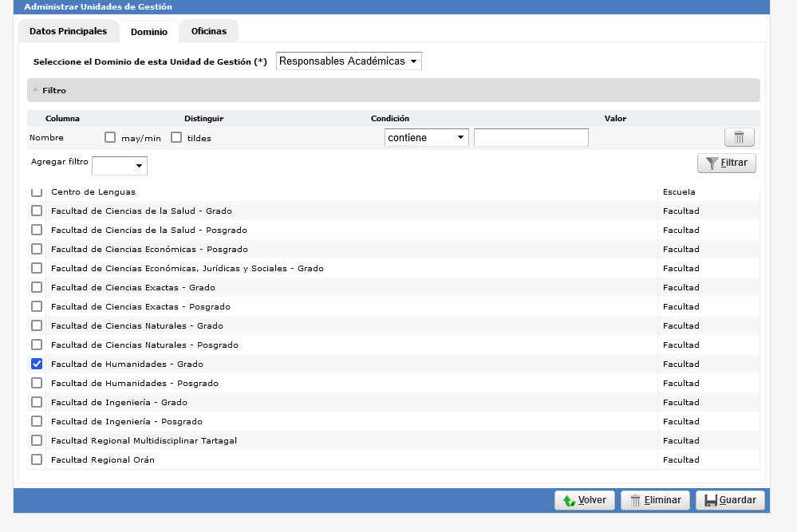The width and height of the screenshot is (797, 532).
Task: Click the floppy disk Guardar icon
Action: click(711, 500)
